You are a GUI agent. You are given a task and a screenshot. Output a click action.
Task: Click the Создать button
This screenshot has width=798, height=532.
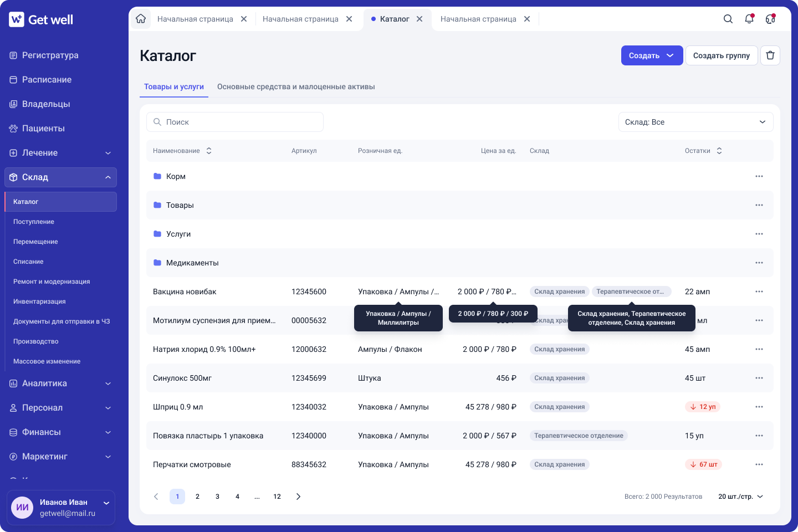(x=652, y=55)
